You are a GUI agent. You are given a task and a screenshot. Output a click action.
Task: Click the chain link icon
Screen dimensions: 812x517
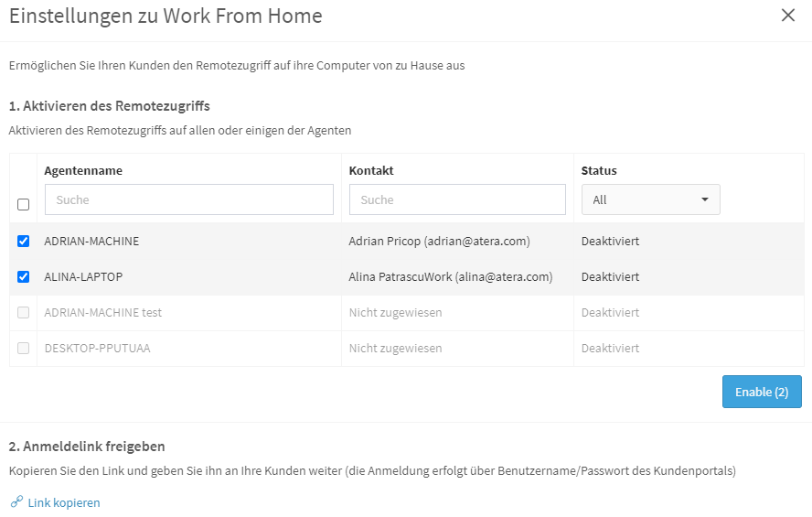pos(16,502)
